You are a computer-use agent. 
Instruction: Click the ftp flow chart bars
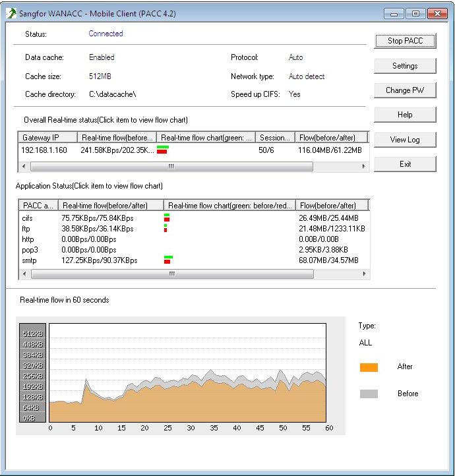[x=166, y=228]
